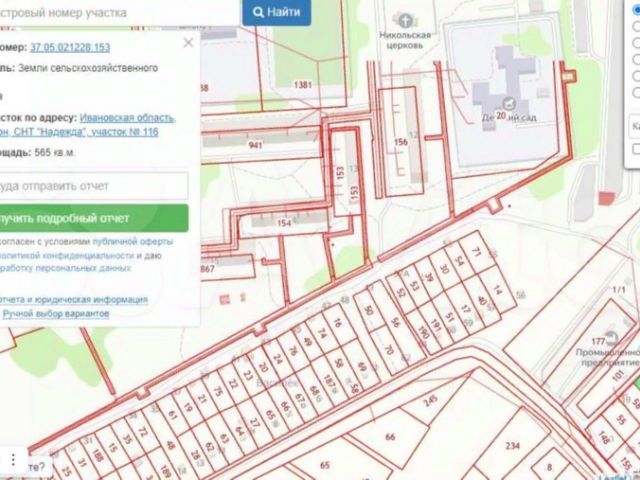
Task: Select garden plot labeled 70
Action: (389, 349)
